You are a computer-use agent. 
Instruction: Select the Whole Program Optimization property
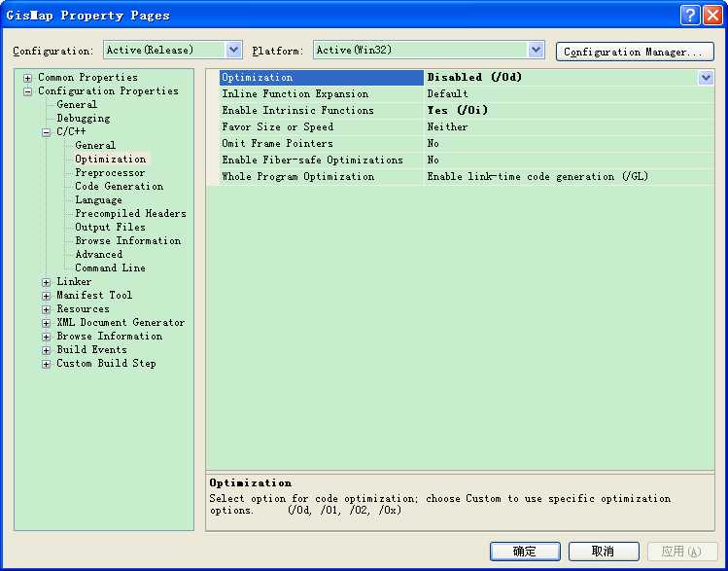pos(322,176)
